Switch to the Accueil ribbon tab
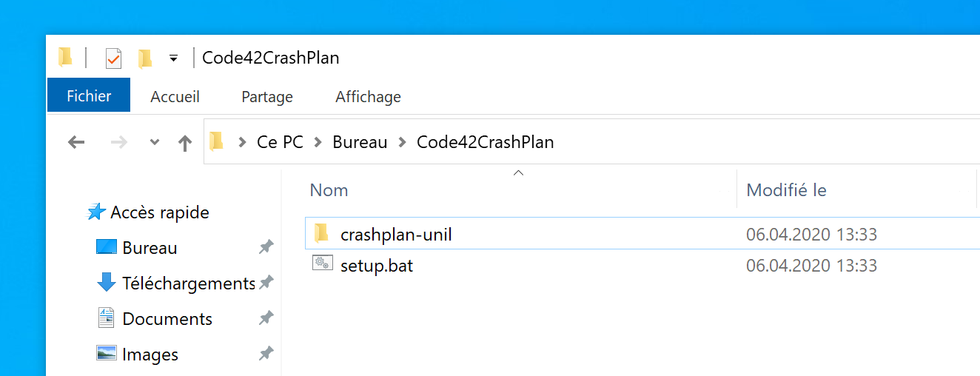This screenshot has width=980, height=376. 175,97
